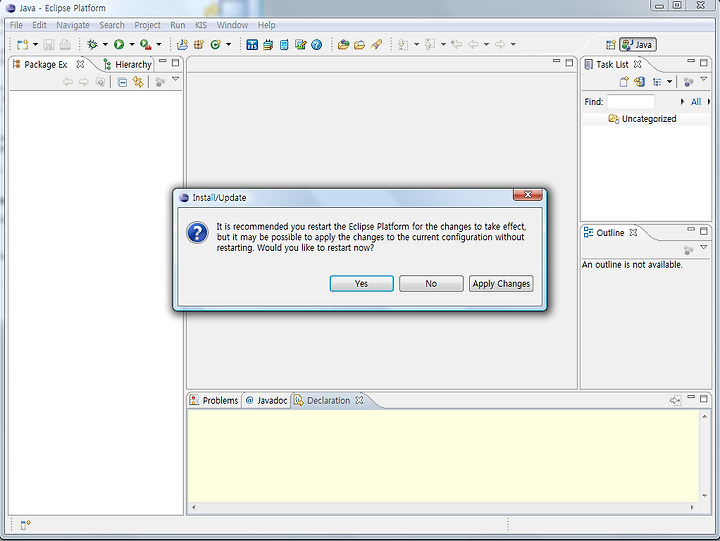Open the Navigate menu
The height and width of the screenshot is (541, 720).
[x=73, y=25]
